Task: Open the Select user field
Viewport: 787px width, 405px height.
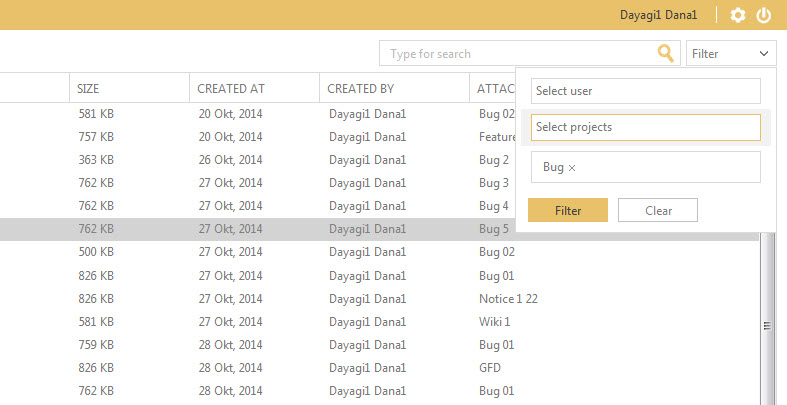Action: pos(645,91)
